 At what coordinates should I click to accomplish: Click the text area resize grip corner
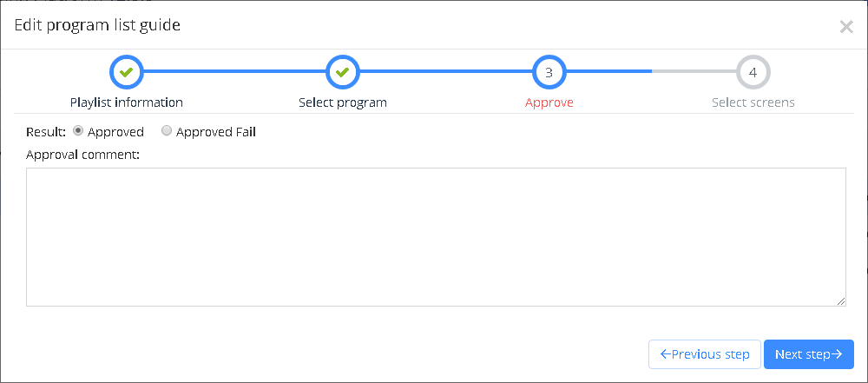pyautogui.click(x=841, y=301)
